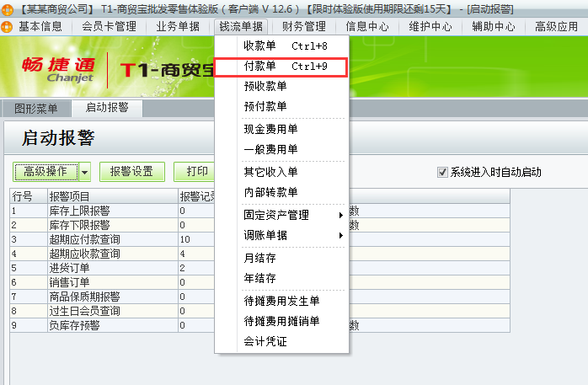Open the 财务管理 menu
Image resolution: width=588 pixels, height=385 pixels.
[304, 27]
